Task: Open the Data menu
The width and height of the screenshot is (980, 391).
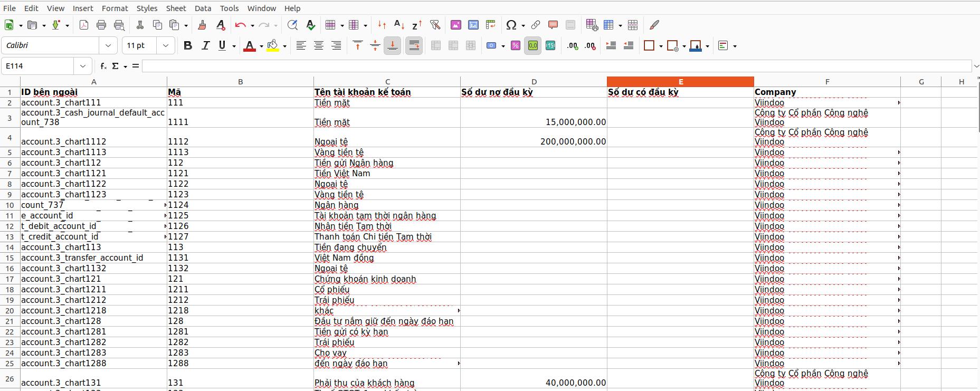Action: 203,8
